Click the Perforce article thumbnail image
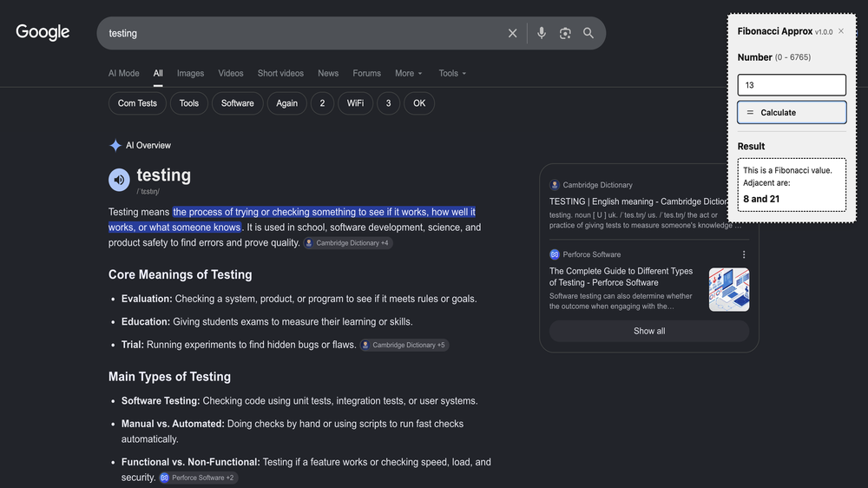 [728, 289]
